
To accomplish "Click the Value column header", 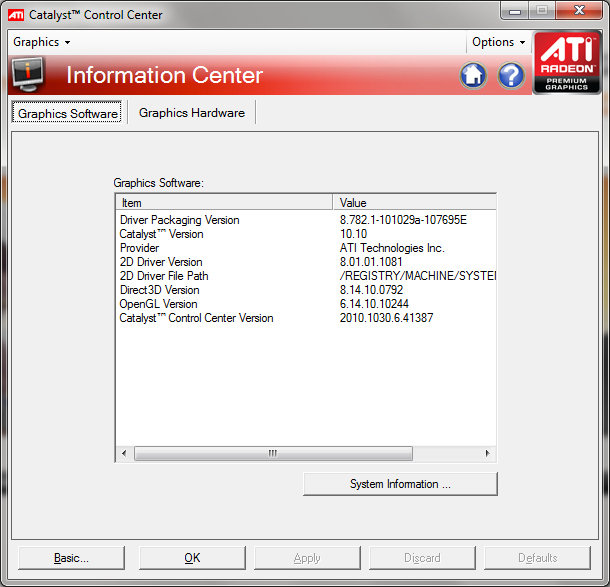I will click(415, 202).
